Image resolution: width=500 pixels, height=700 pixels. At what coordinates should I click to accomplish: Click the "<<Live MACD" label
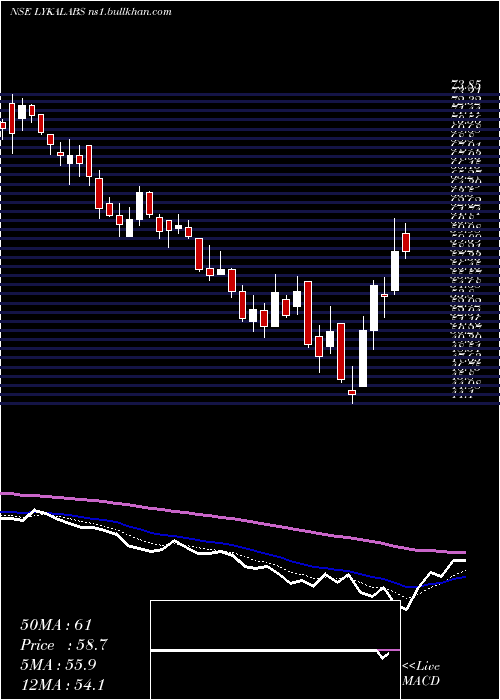click(421, 674)
